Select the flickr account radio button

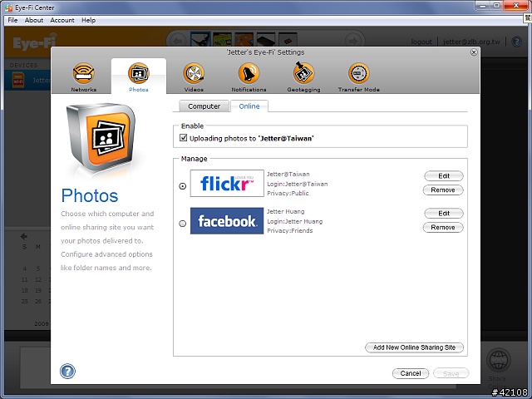point(183,186)
